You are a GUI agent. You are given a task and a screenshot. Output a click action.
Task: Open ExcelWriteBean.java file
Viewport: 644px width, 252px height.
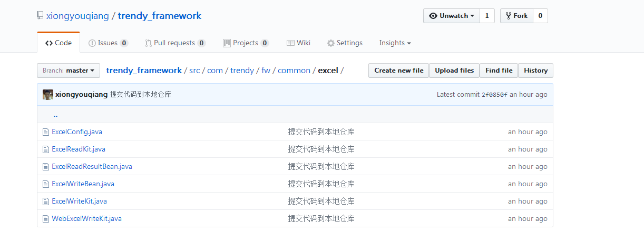coord(83,184)
